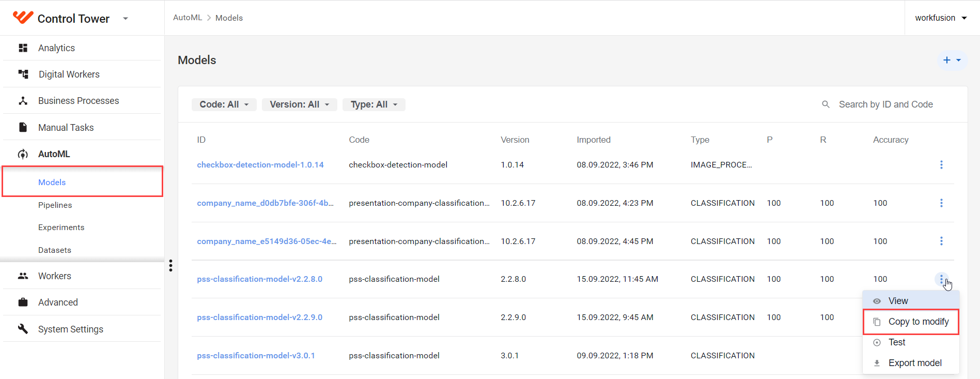This screenshot has height=379, width=980.
Task: Click the 08.09.2022, 3:46 PM imported date
Action: coord(615,165)
